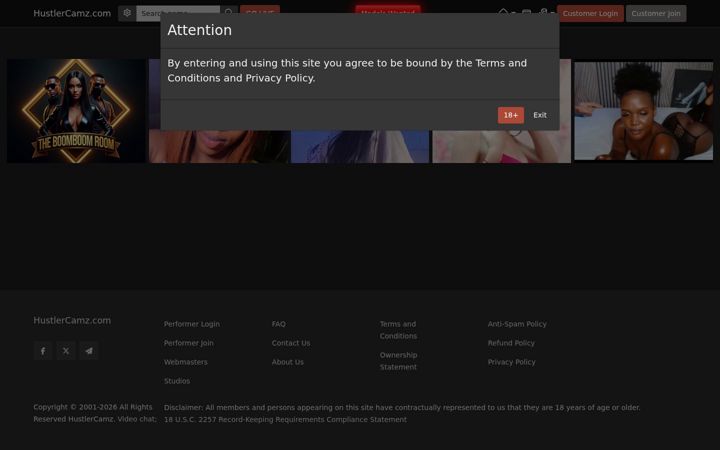720x450 pixels.
Task: Click the Customer Login button
Action: click(x=590, y=13)
